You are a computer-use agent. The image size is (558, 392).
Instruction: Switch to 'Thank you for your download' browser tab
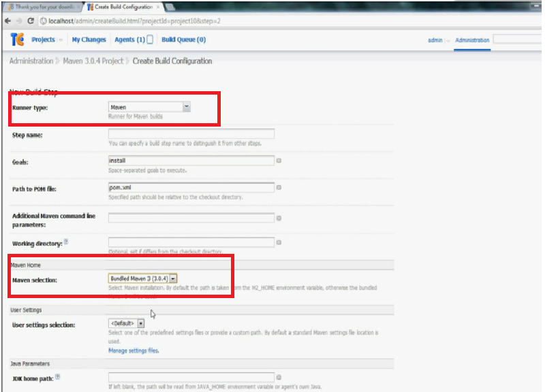point(44,7)
